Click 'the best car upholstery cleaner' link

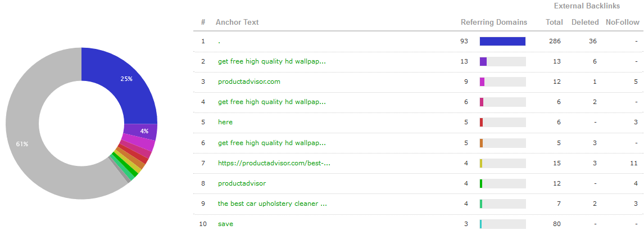273,204
